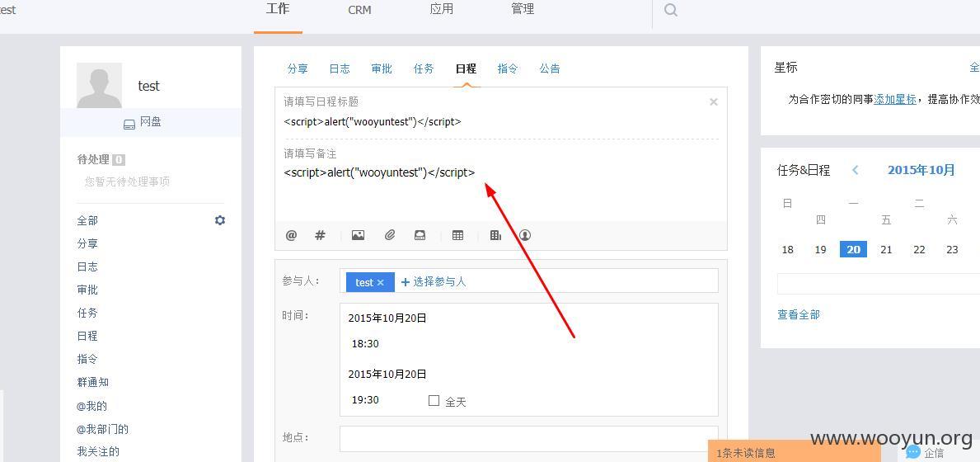Select the 日程 post tab
The image size is (980, 462).
click(x=466, y=68)
